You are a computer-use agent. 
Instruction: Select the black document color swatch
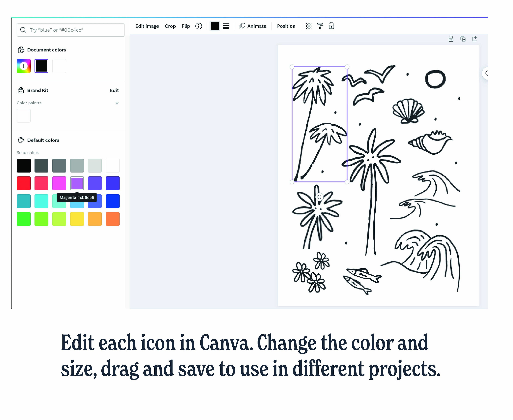41,66
